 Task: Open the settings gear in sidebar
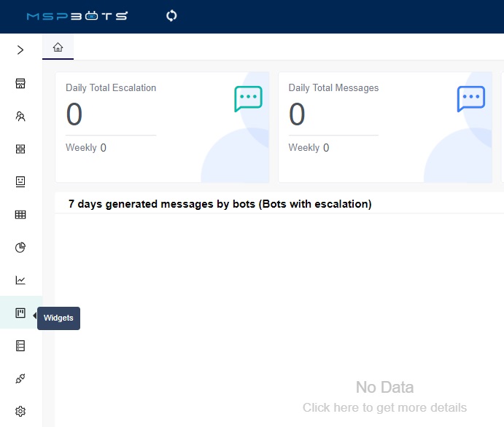pos(20,412)
